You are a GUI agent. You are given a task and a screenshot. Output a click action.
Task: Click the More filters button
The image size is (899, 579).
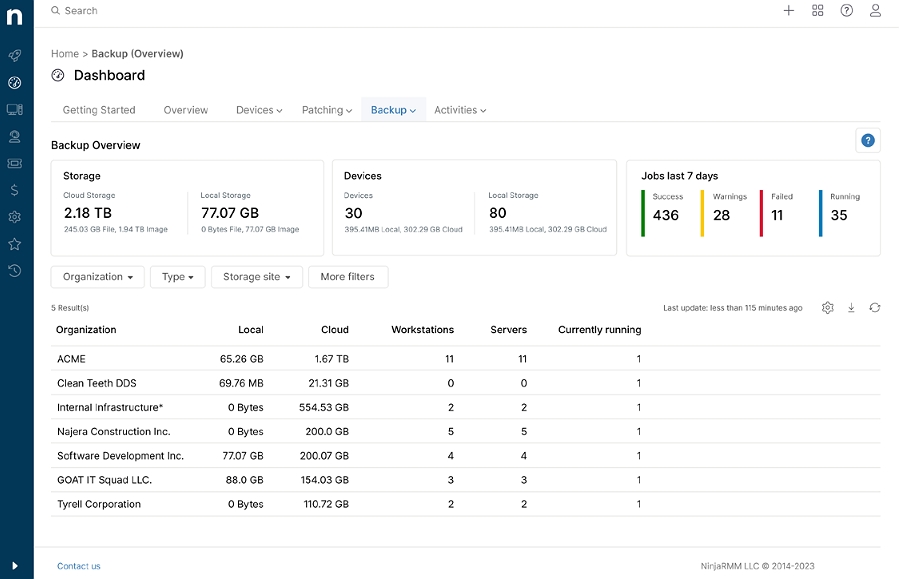tap(348, 277)
